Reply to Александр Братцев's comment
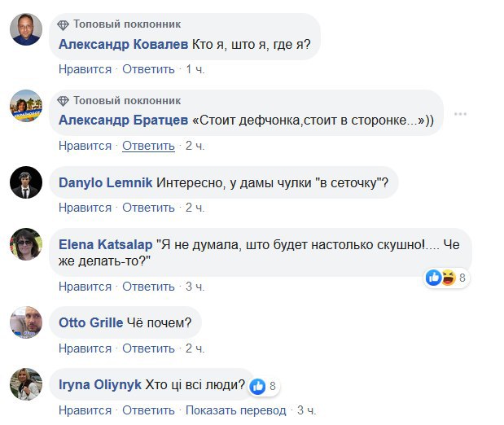Screen dimensions: 504x425 pos(148,146)
